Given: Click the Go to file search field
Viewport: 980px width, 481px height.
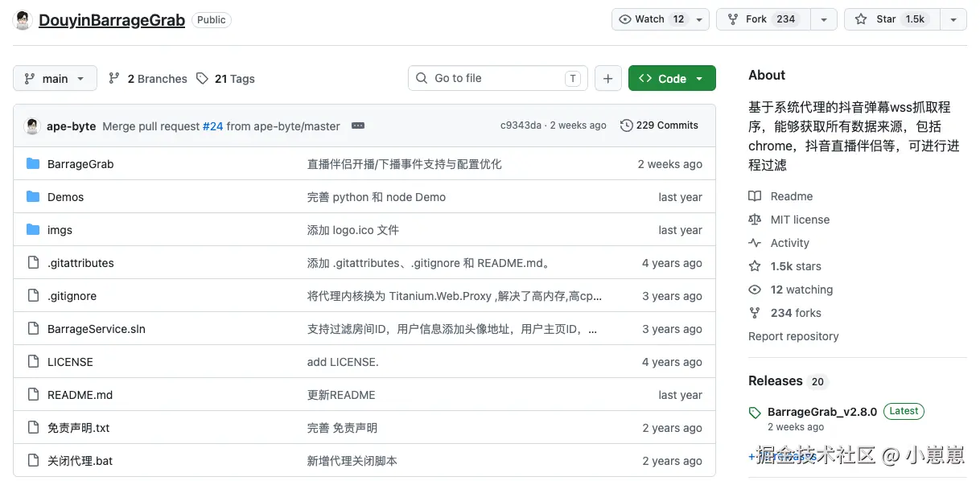Looking at the screenshot, I should [498, 78].
